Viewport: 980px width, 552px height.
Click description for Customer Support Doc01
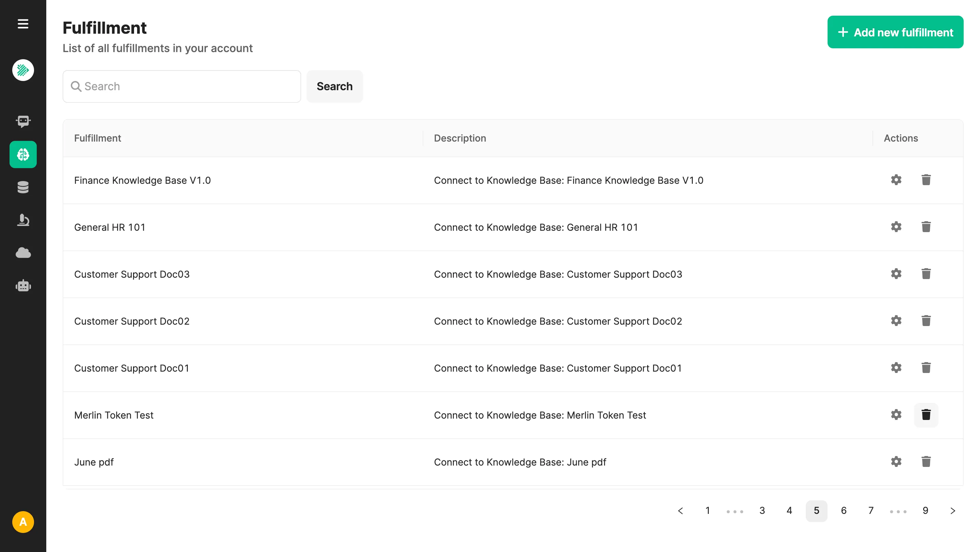558,368
